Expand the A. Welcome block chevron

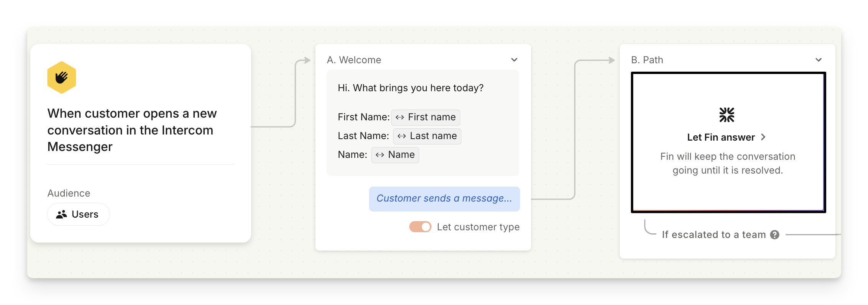pyautogui.click(x=514, y=60)
